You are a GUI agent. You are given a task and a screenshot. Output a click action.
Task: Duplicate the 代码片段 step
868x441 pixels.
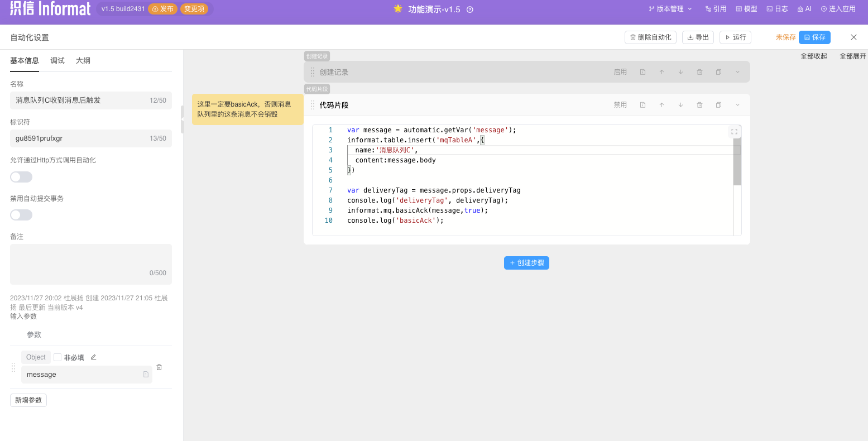pos(719,104)
